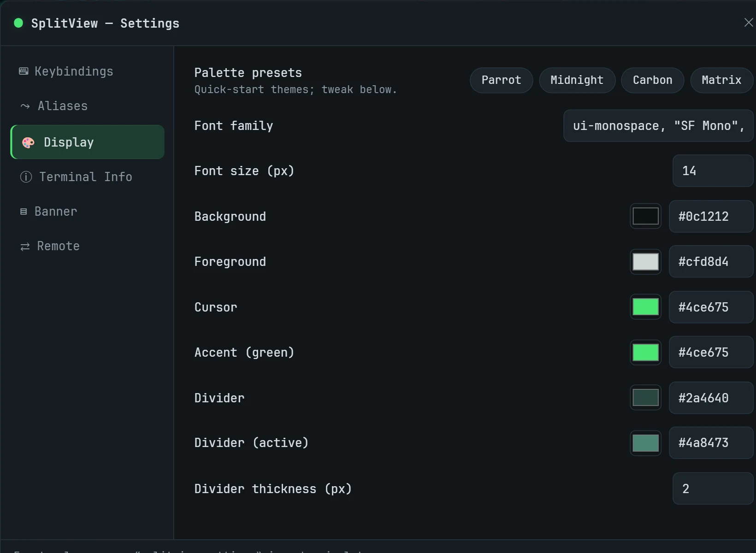Click the "Quick-start themes; tweak below." description
The width and height of the screenshot is (756, 553).
point(295,89)
